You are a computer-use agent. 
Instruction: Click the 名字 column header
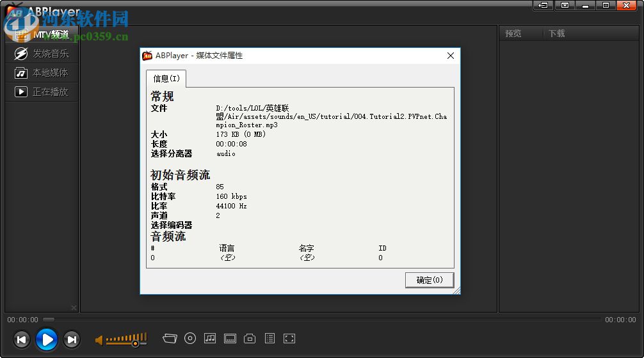pyautogui.click(x=307, y=248)
